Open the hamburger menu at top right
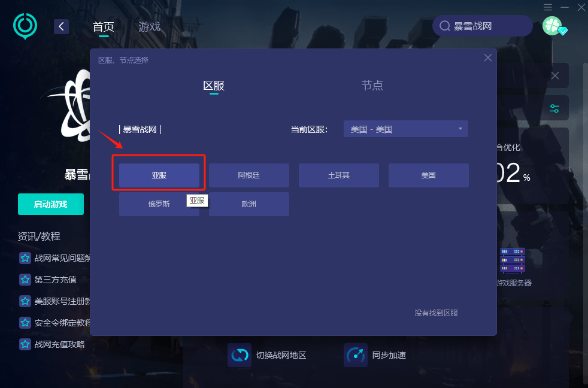Screen dimensions: 588x388 [548, 7]
